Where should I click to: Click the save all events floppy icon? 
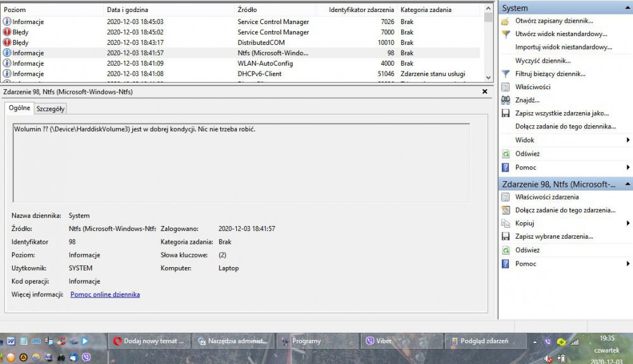tap(505, 113)
